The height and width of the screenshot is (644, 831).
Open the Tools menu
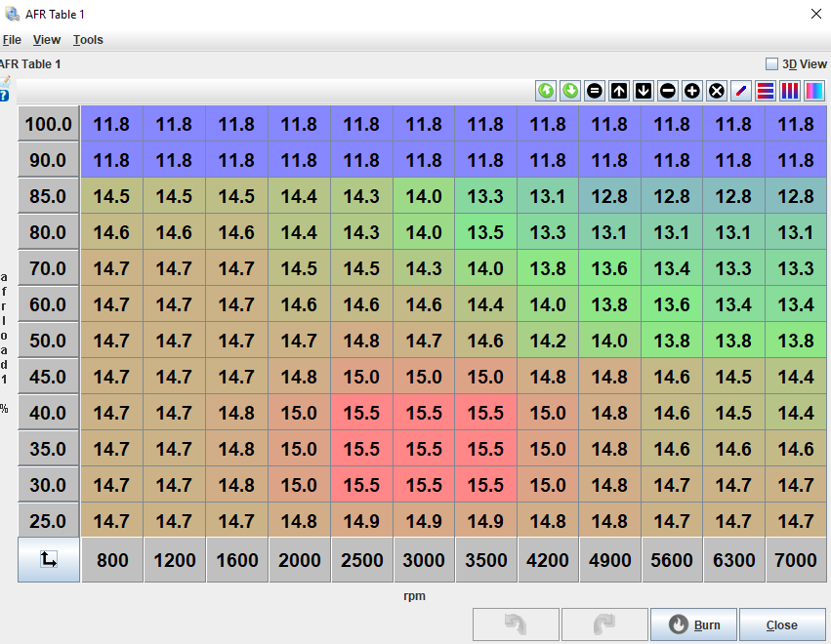pyautogui.click(x=88, y=40)
